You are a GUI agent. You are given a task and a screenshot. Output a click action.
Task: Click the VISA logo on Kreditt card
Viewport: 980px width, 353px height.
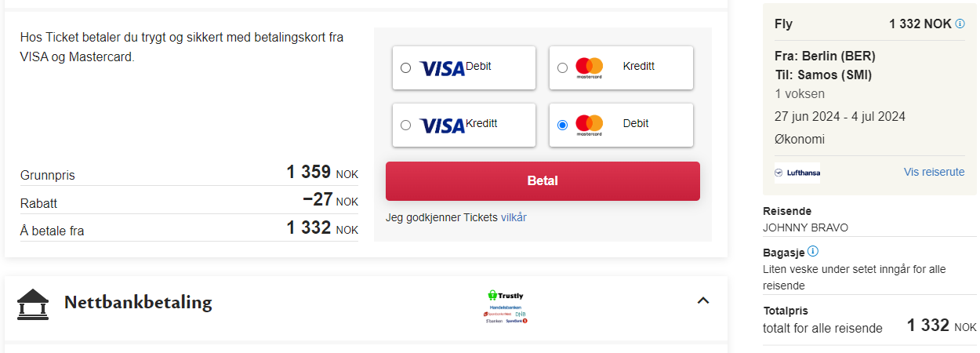pos(442,126)
